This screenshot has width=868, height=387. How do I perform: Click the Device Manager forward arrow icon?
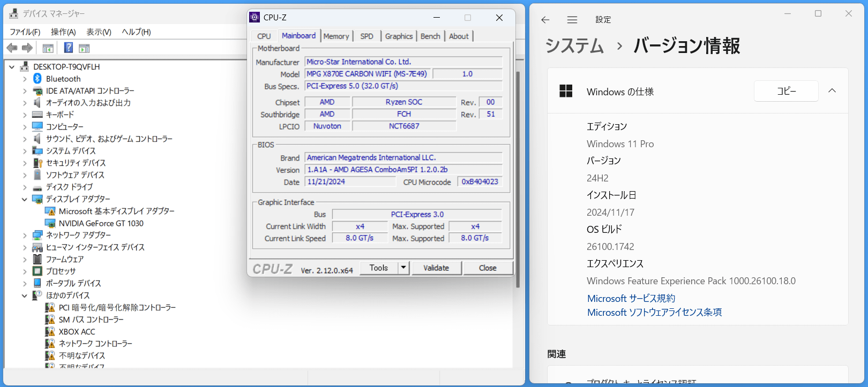tap(27, 48)
